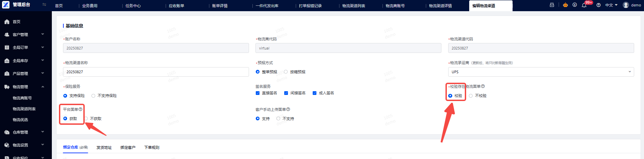Click the 全局订单 clipboard icon
The width and height of the screenshot is (644, 159).
click(7, 47)
